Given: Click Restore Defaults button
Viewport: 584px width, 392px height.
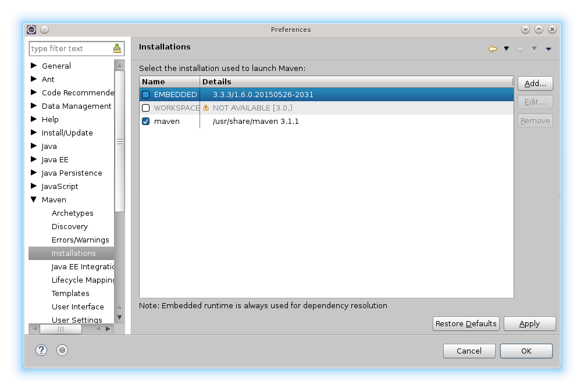Looking at the screenshot, I should coord(466,323).
